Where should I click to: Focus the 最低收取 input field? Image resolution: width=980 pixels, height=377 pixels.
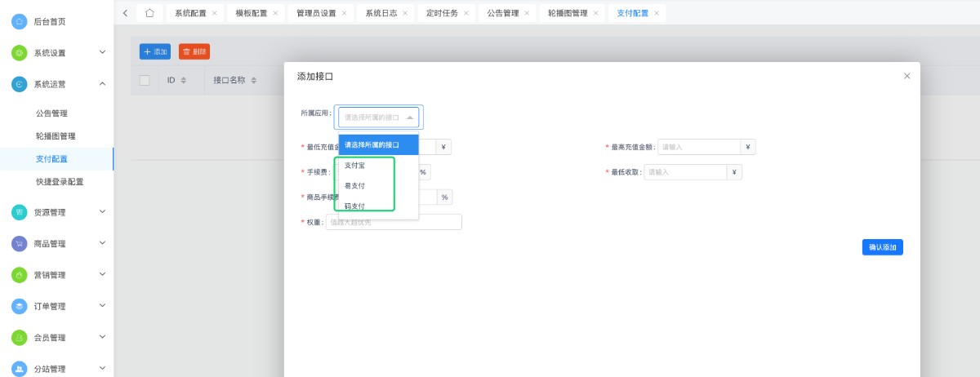point(685,172)
